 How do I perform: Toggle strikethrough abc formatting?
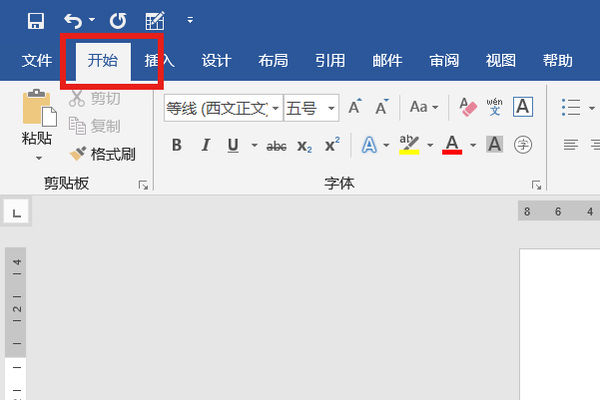(x=276, y=146)
